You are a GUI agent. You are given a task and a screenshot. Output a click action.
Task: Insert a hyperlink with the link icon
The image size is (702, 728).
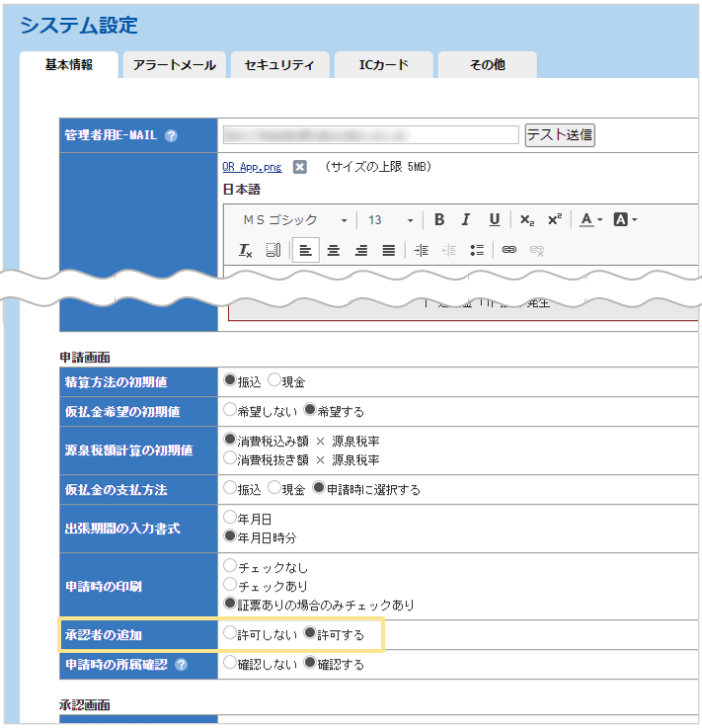(509, 250)
